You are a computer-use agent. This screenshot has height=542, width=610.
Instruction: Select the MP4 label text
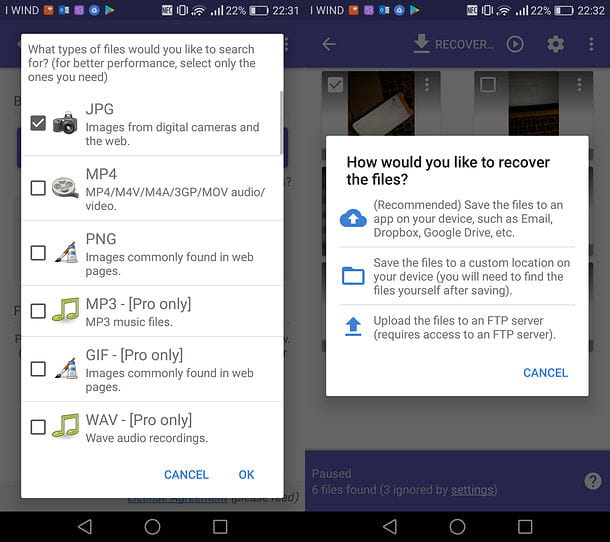101,174
